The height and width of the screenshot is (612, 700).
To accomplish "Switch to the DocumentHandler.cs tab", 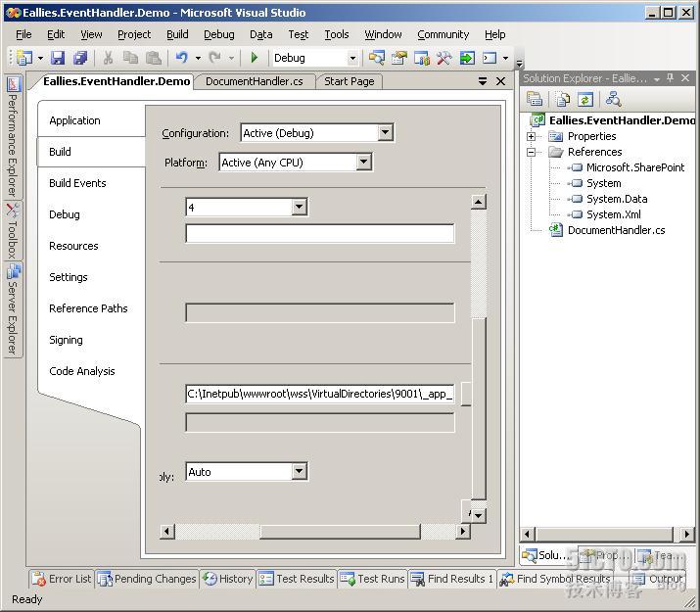I will tap(254, 81).
